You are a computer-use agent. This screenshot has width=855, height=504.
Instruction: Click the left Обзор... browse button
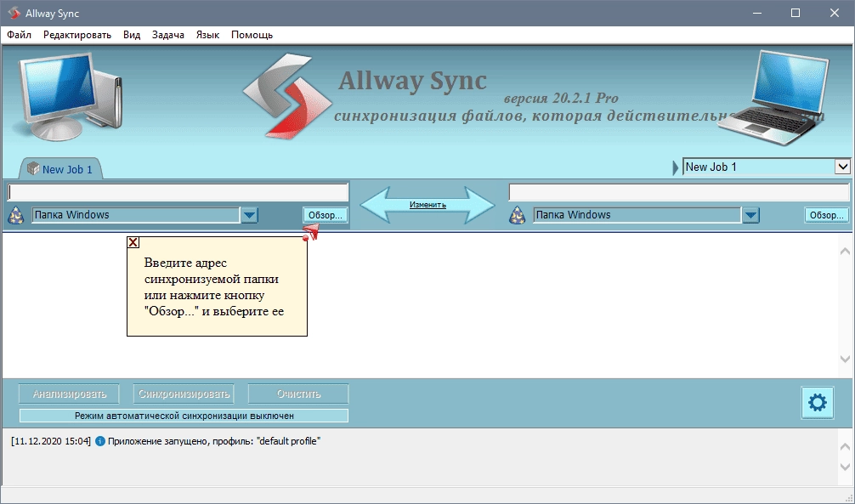(x=325, y=215)
